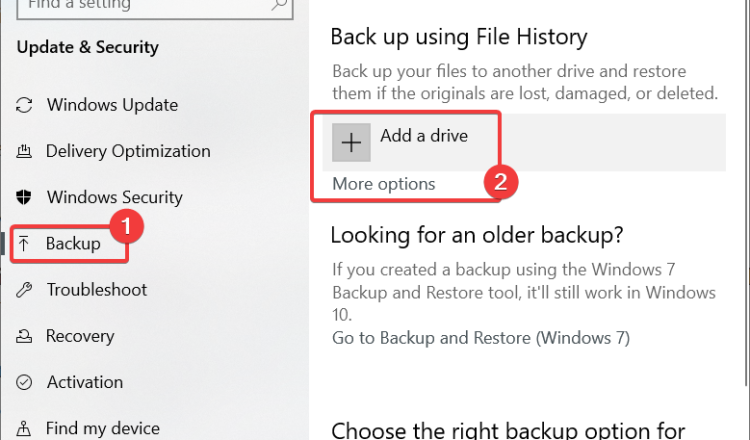Image resolution: width=750 pixels, height=440 pixels.
Task: Open Find my device settings
Action: [102, 429]
